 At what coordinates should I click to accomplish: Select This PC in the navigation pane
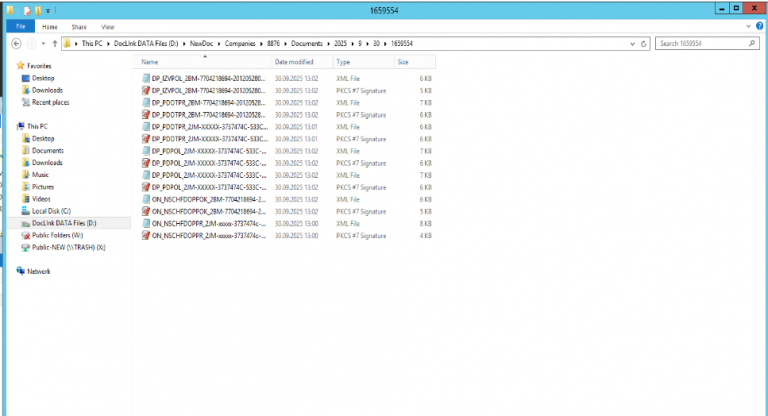37,126
